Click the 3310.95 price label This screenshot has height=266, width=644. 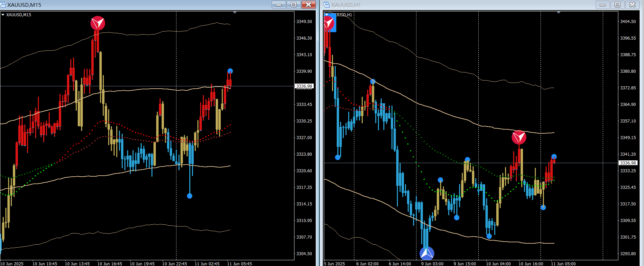304,220
